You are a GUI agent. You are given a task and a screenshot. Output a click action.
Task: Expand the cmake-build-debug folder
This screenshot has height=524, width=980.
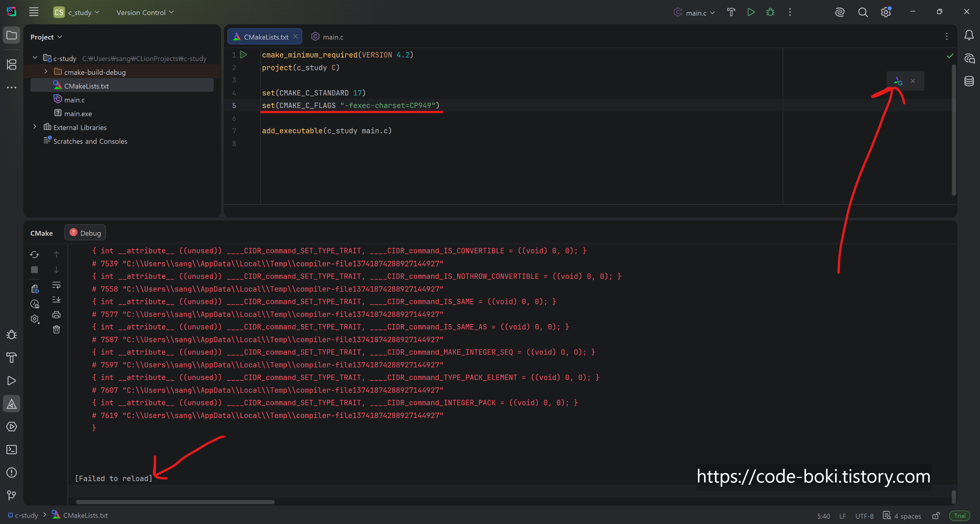pos(46,72)
